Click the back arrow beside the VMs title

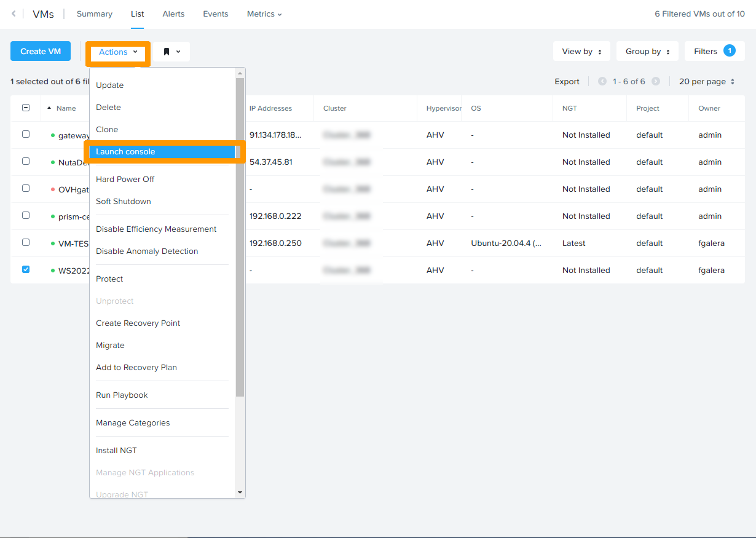12,14
